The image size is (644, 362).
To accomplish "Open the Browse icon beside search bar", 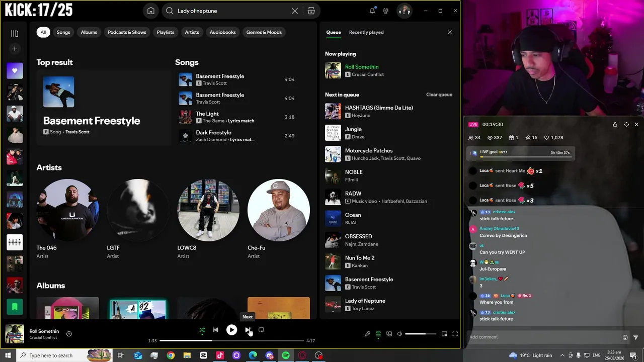I will (x=311, y=11).
